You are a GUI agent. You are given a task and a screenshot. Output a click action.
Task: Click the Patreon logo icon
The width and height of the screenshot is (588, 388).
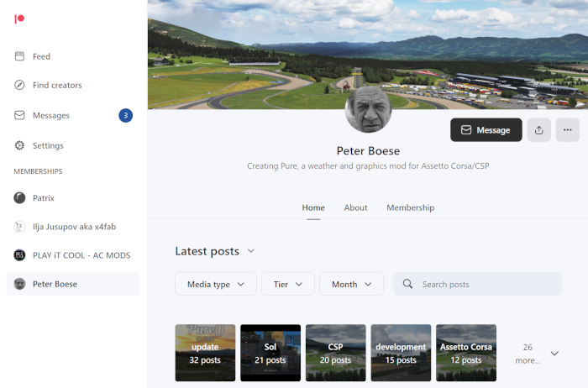click(19, 18)
